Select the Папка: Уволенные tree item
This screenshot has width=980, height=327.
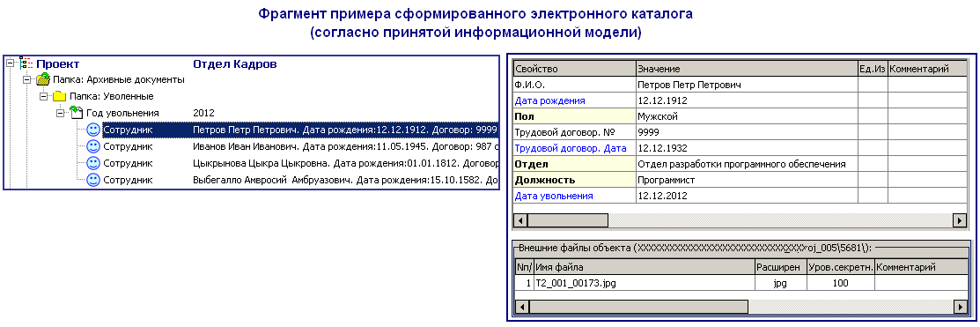(x=111, y=96)
